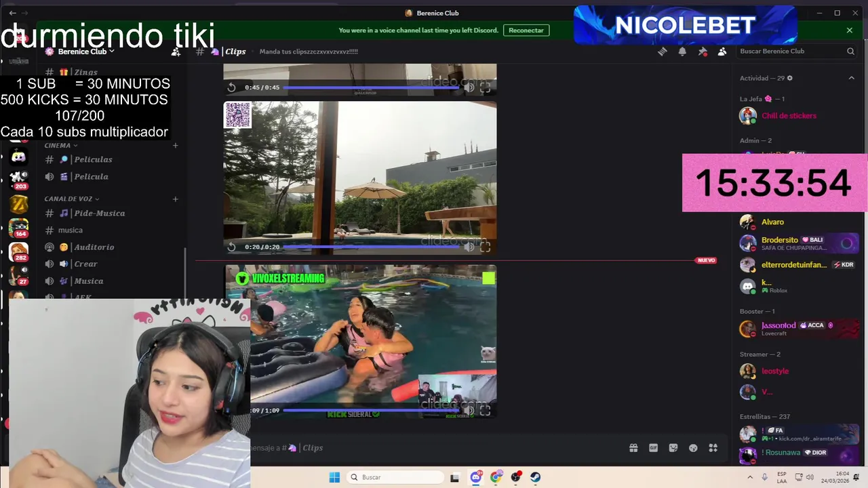Open the threads icon in channel header
Screen dimensions: 868x488
(663, 52)
